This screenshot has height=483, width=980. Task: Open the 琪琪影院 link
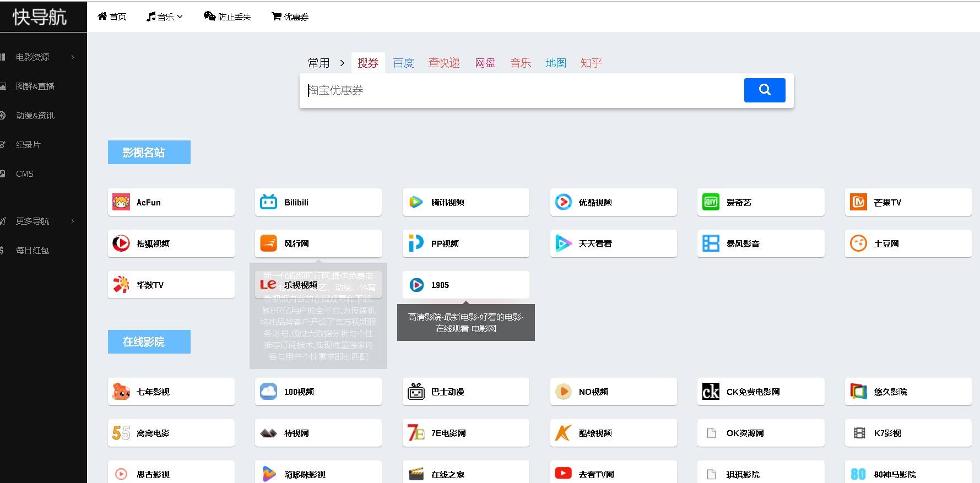[x=761, y=472]
